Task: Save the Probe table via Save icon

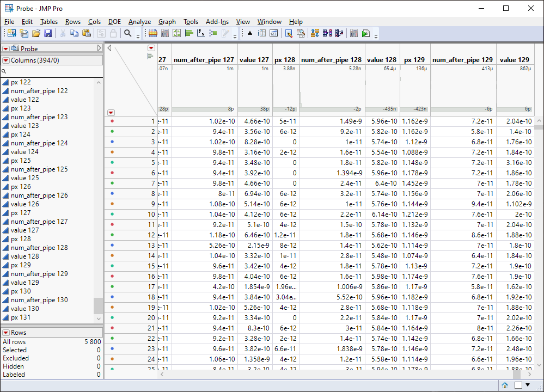Action: pyautogui.click(x=49, y=33)
